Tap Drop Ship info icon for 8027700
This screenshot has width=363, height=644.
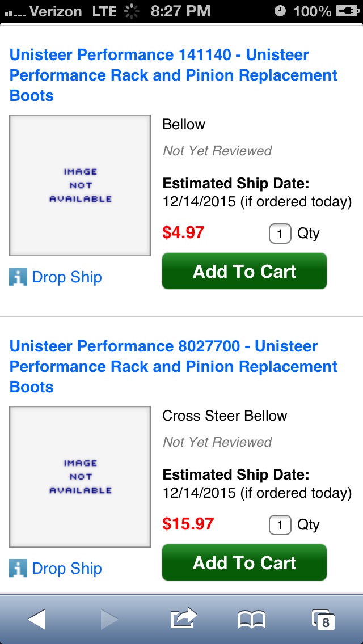[18, 568]
